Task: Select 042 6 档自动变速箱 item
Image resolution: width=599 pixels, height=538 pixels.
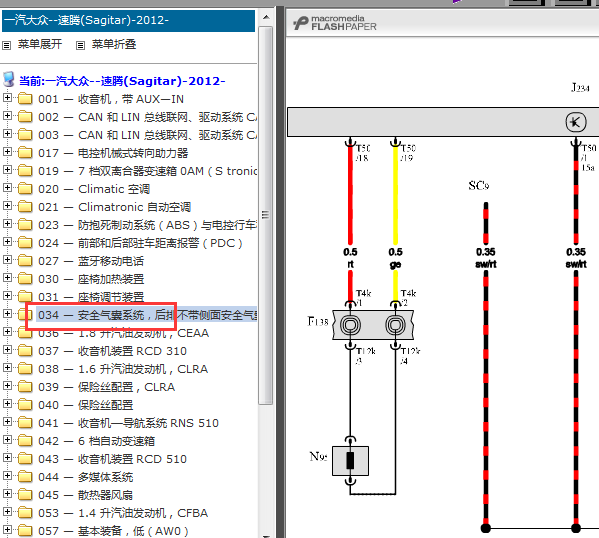Action: pyautogui.click(x=96, y=441)
